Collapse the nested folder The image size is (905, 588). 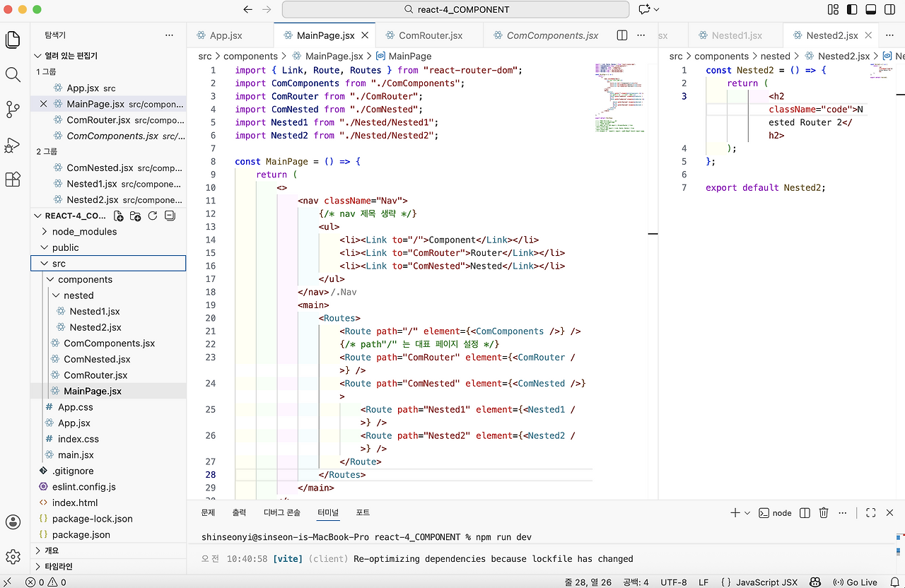57,295
